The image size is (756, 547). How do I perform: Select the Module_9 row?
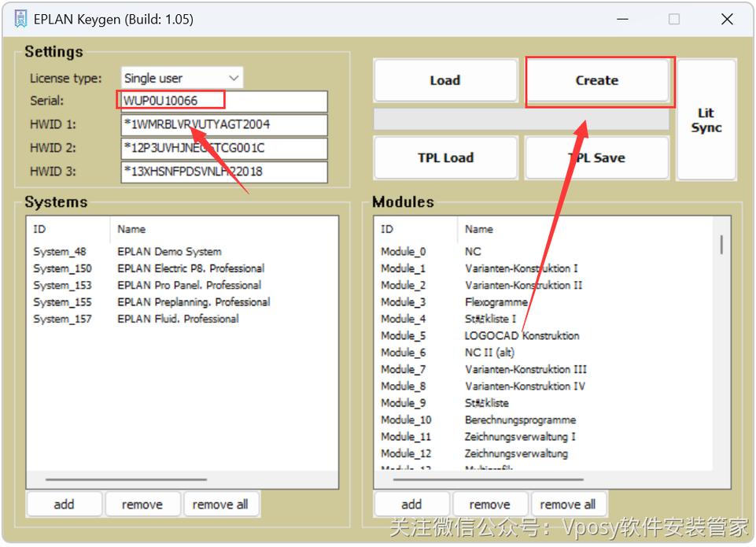tap(543, 403)
